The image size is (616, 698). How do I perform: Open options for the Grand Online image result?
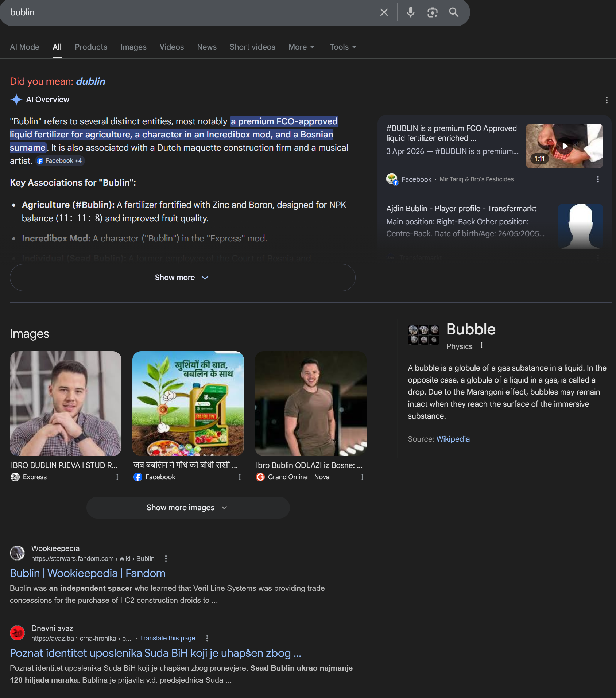(362, 477)
